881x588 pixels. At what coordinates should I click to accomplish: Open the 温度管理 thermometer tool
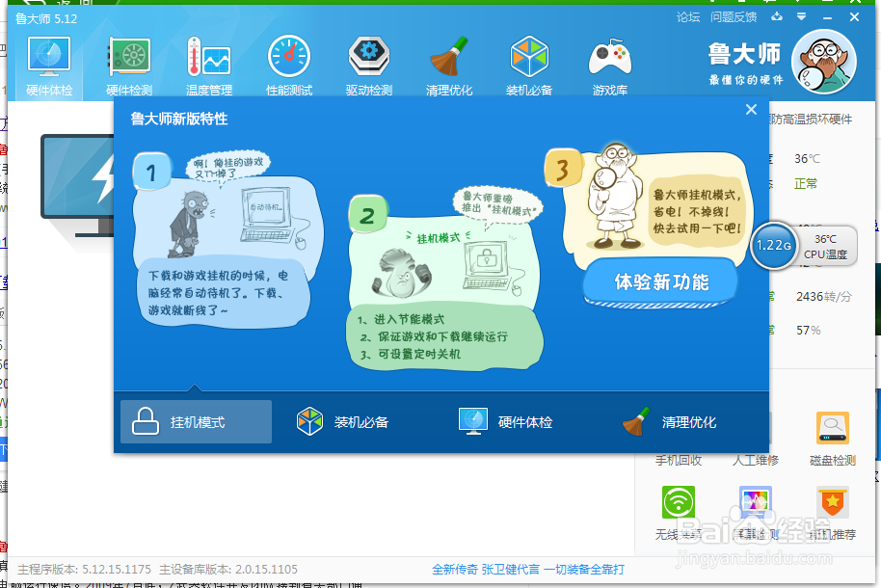(x=209, y=66)
